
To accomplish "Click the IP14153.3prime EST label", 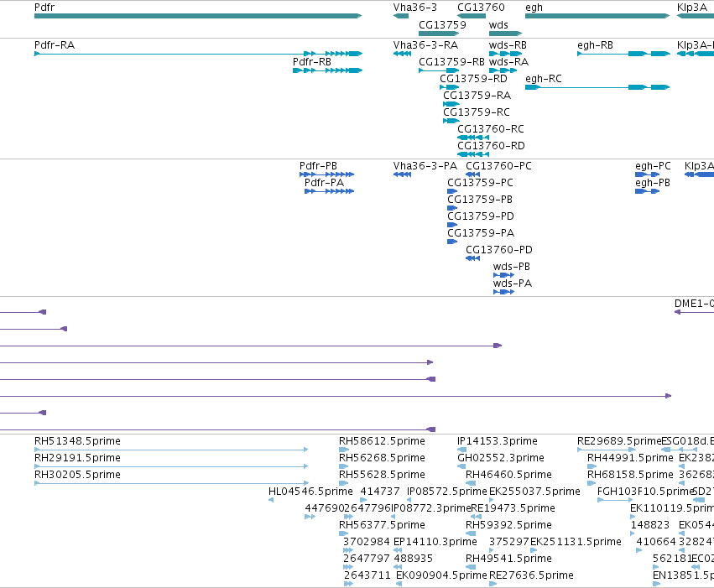I will (498, 441).
